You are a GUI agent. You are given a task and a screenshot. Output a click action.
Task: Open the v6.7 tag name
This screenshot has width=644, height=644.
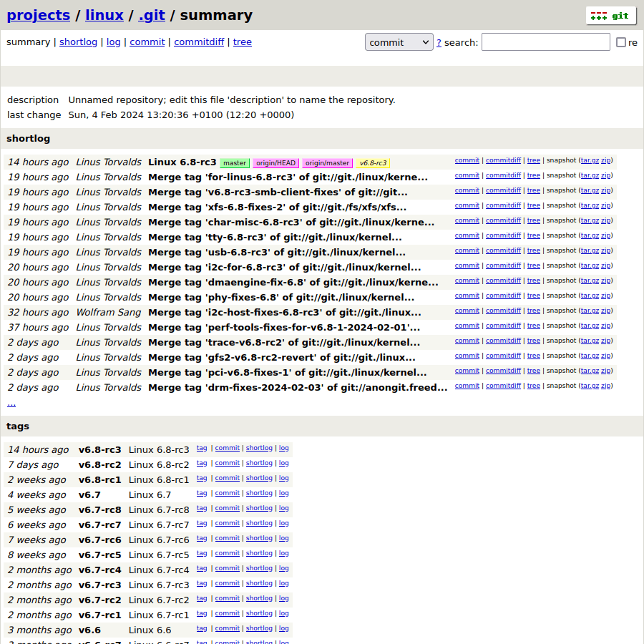coord(89,495)
